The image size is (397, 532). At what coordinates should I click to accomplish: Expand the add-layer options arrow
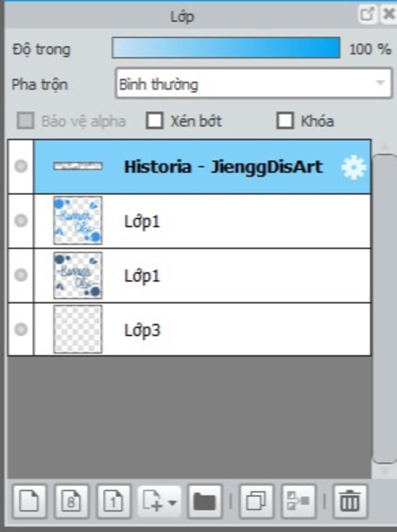173,503
